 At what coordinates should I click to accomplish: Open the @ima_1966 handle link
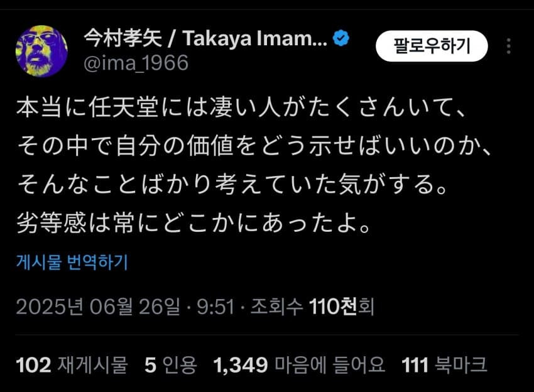coord(136,63)
